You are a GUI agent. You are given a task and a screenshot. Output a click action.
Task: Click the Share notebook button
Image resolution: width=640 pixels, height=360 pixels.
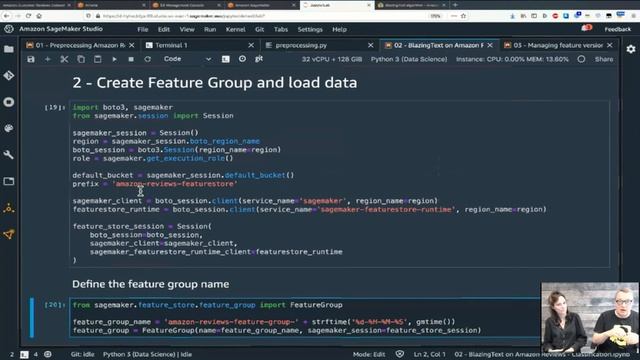pos(604,59)
